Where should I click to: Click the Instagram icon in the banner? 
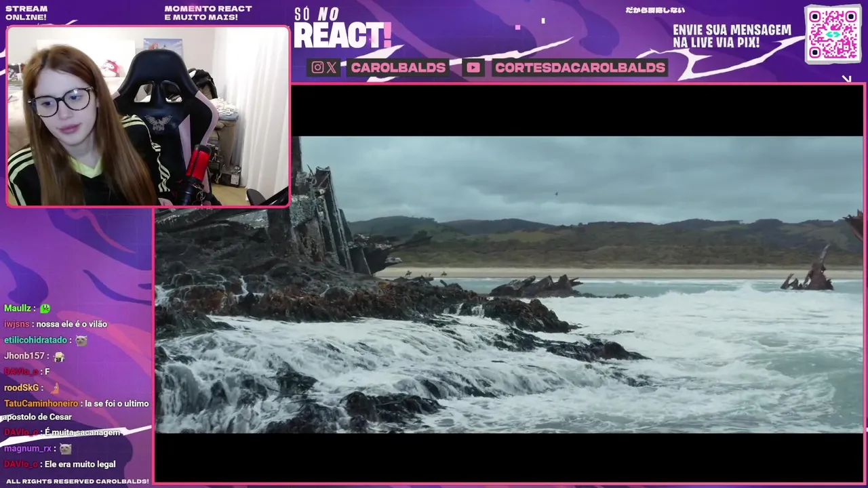click(317, 68)
